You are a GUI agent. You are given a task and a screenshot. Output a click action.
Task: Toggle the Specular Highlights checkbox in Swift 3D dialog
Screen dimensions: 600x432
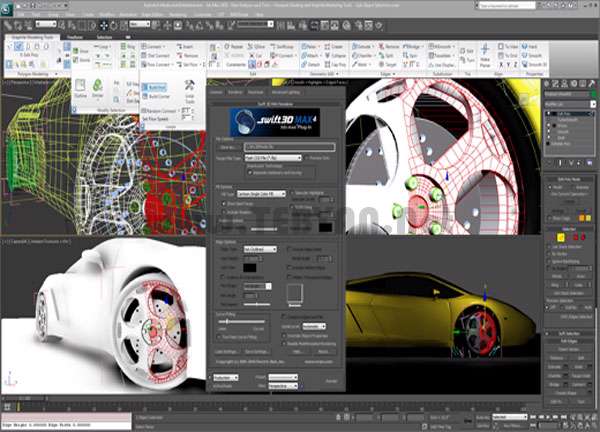(x=292, y=193)
